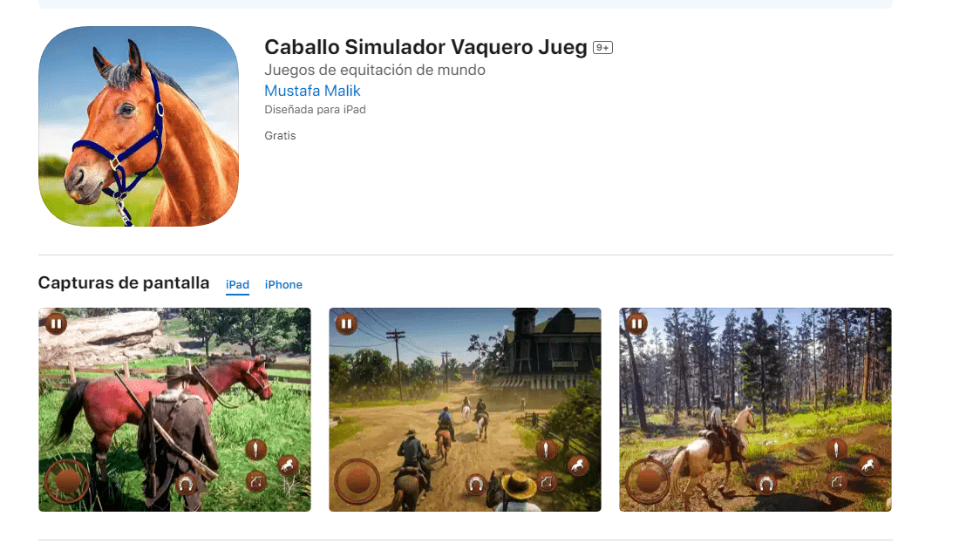The height and width of the screenshot is (557, 980).
Task: Click the horse head app icon
Action: tap(138, 126)
